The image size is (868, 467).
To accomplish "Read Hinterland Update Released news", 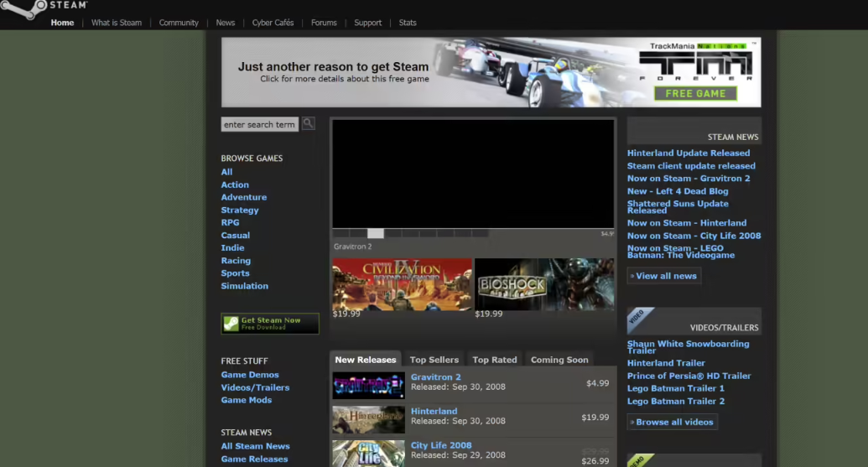I will (688, 153).
